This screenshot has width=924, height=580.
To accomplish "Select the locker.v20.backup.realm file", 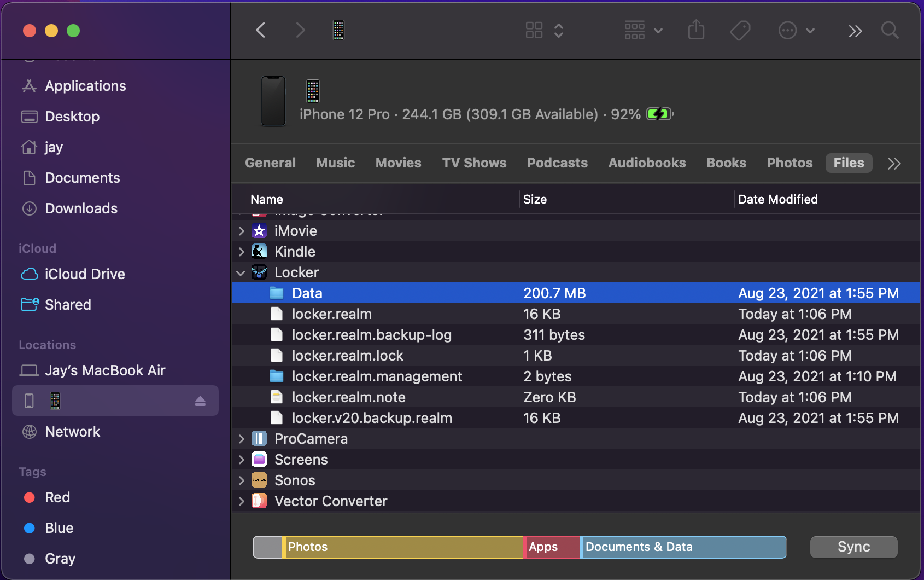I will pyautogui.click(x=576, y=418).
